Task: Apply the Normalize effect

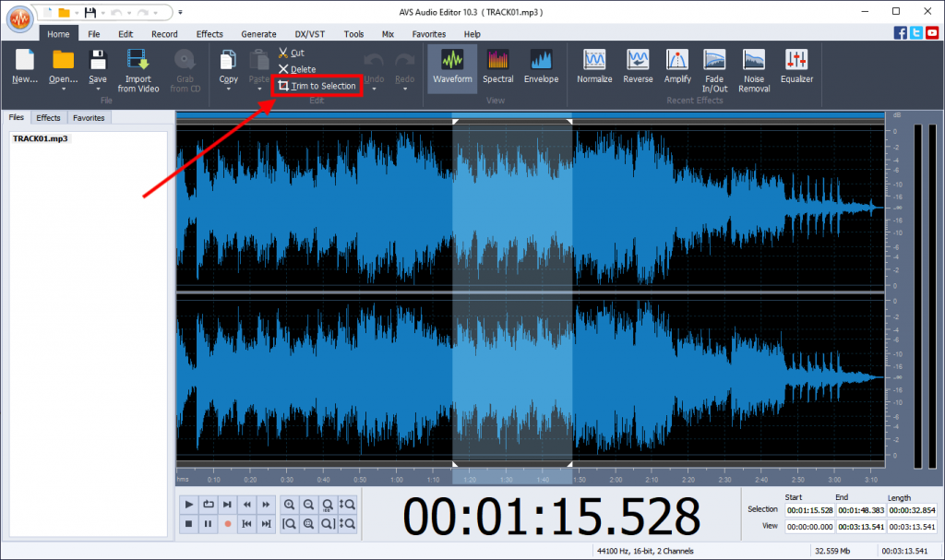Action: point(594,67)
